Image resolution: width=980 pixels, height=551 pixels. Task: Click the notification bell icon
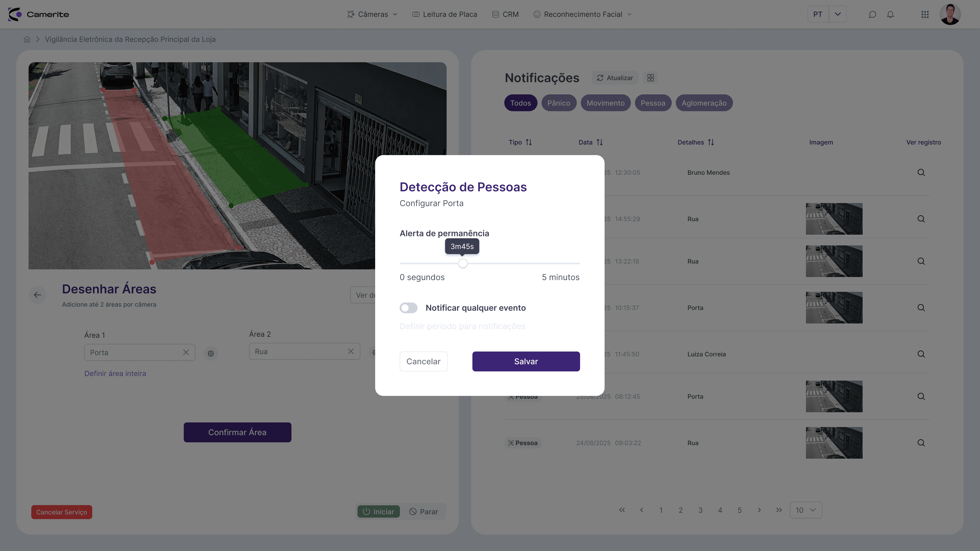point(890,15)
